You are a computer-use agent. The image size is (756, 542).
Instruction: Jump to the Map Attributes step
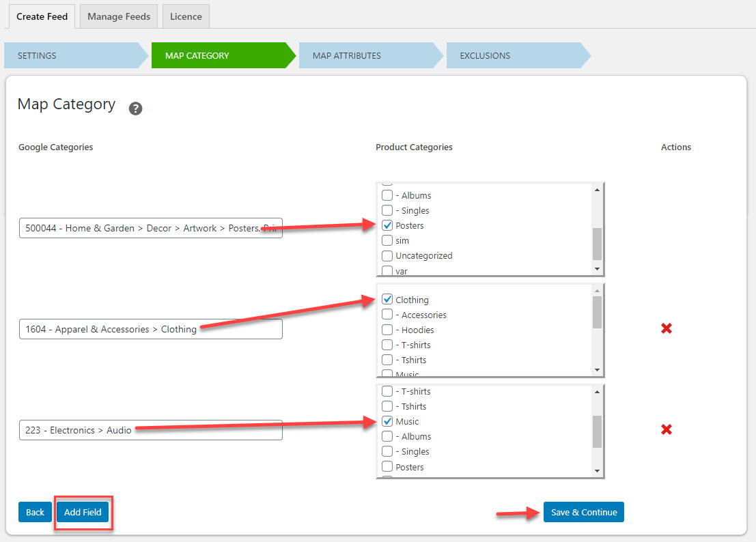click(365, 55)
